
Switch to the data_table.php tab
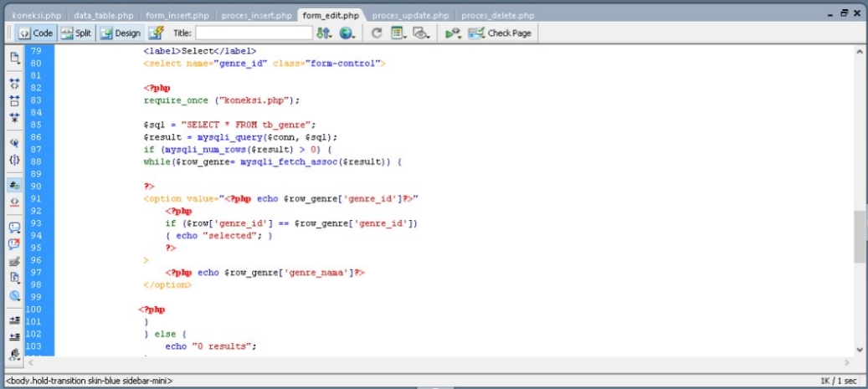tap(104, 16)
